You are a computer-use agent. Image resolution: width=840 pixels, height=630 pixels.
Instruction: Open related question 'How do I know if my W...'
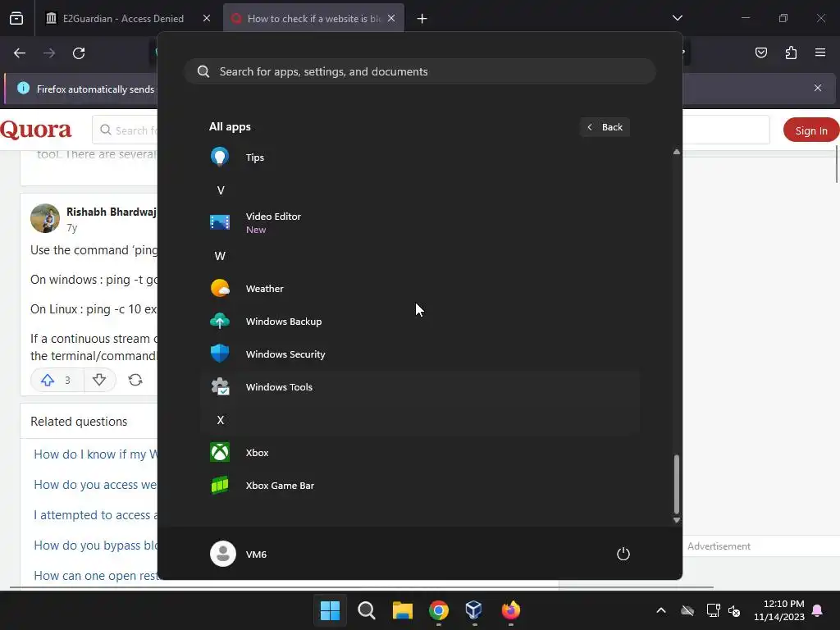(x=96, y=454)
